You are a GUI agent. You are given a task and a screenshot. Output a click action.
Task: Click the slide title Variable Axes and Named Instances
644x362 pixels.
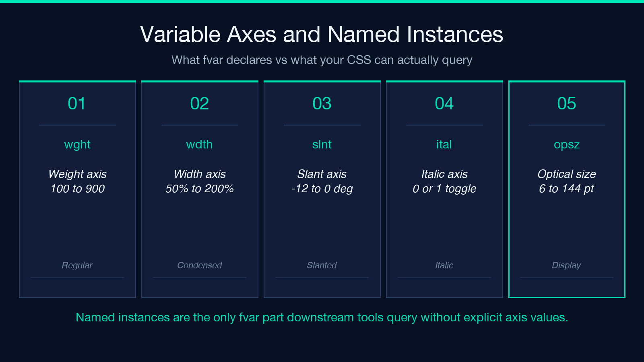tap(322, 34)
